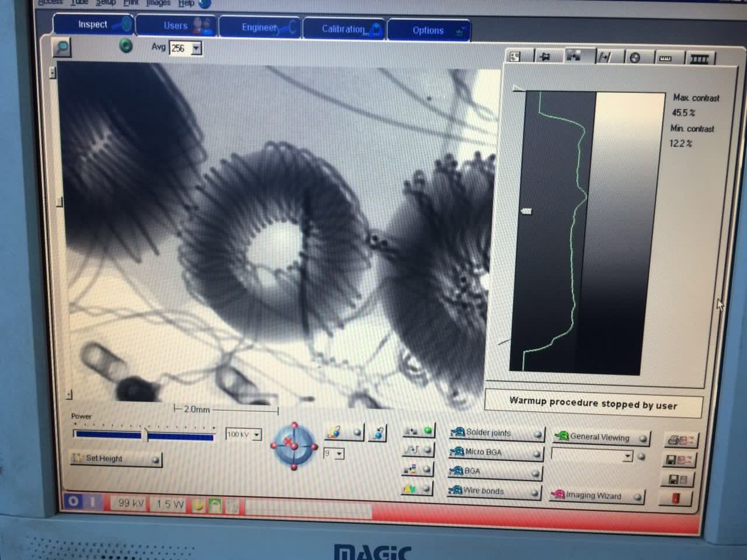Click the X-ray on I button
The image size is (747, 560).
tap(94, 502)
